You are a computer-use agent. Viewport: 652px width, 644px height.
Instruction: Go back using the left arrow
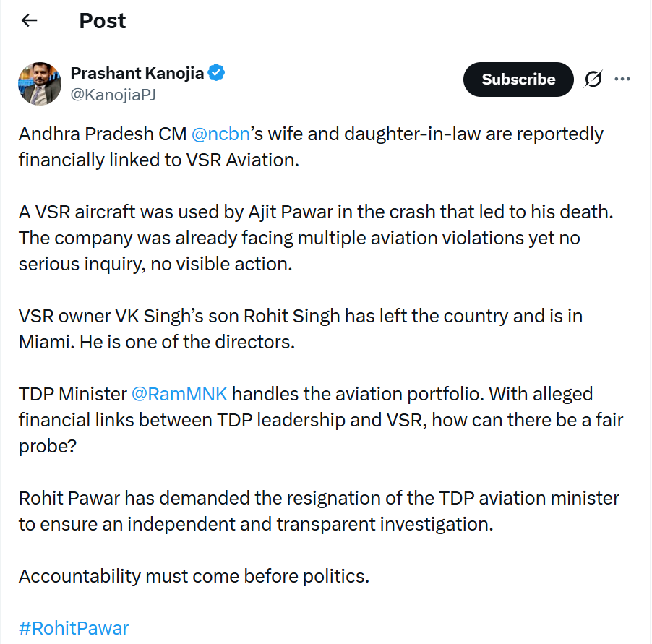point(29,21)
